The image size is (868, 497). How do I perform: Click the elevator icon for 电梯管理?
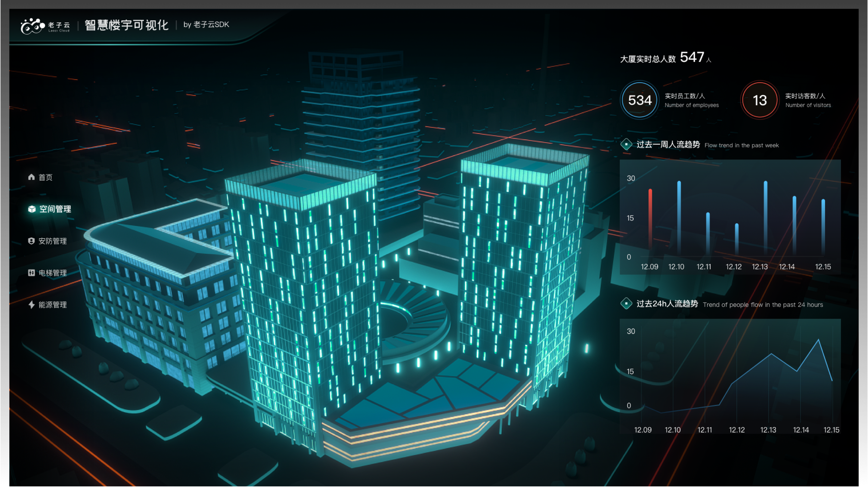coord(31,273)
